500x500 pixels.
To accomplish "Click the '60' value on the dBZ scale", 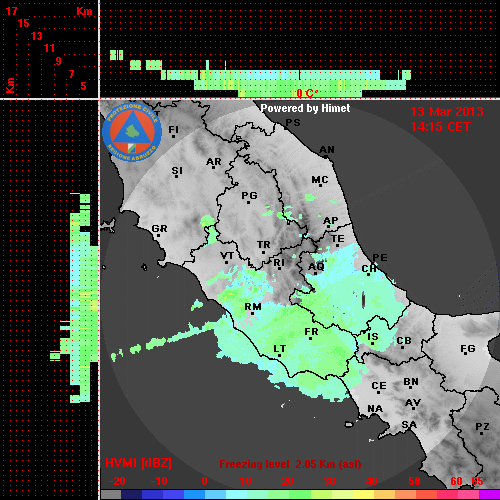I will [x=456, y=481].
